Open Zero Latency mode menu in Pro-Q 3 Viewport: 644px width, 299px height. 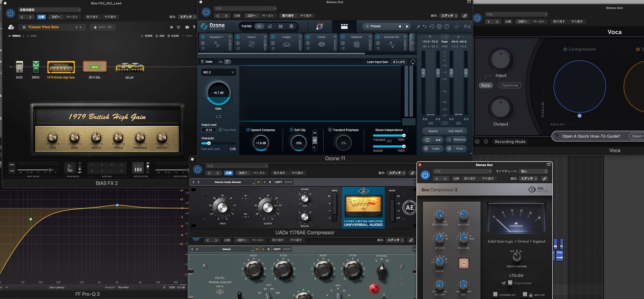coord(57,287)
